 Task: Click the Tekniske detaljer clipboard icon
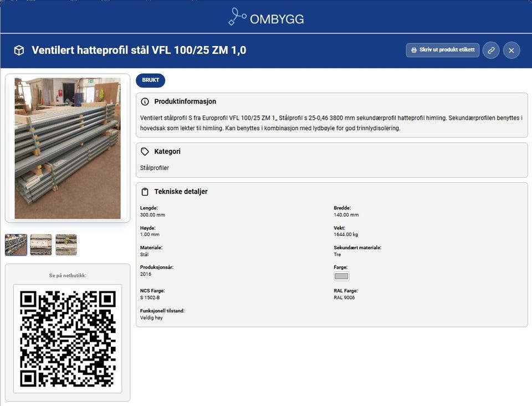click(x=145, y=192)
